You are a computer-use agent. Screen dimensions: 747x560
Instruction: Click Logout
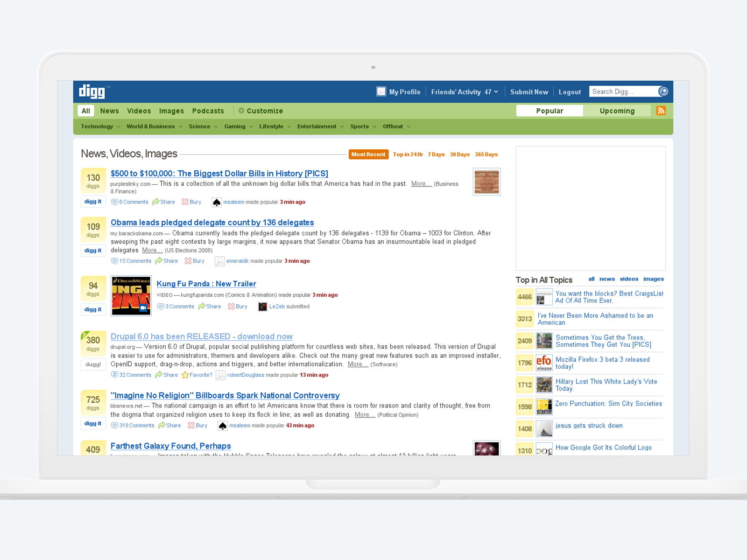tap(570, 92)
